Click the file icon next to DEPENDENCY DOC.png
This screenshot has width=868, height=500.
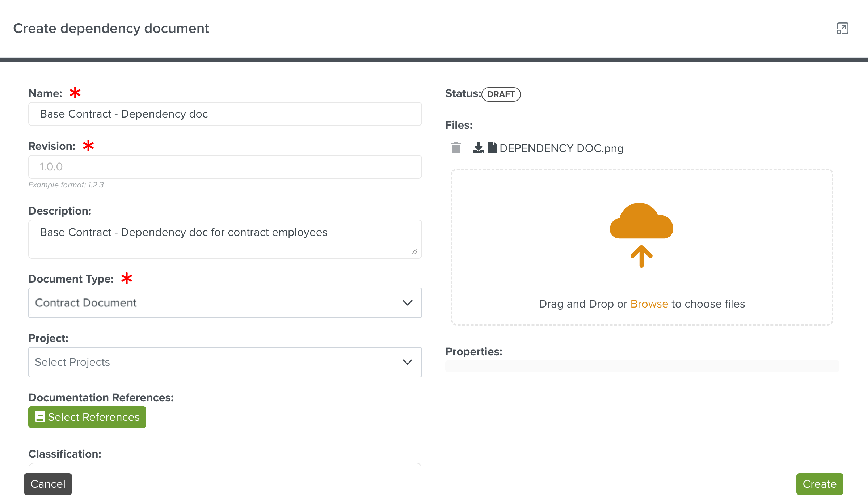[492, 148]
